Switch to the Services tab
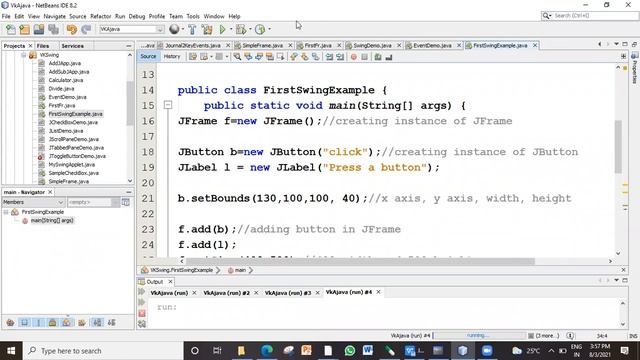Viewport: 640px width, 360px height. point(72,46)
